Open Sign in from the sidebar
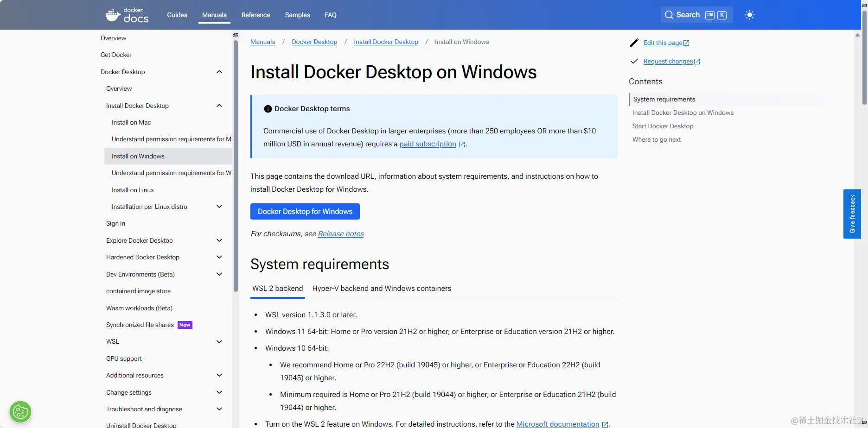868x428 pixels. click(115, 223)
